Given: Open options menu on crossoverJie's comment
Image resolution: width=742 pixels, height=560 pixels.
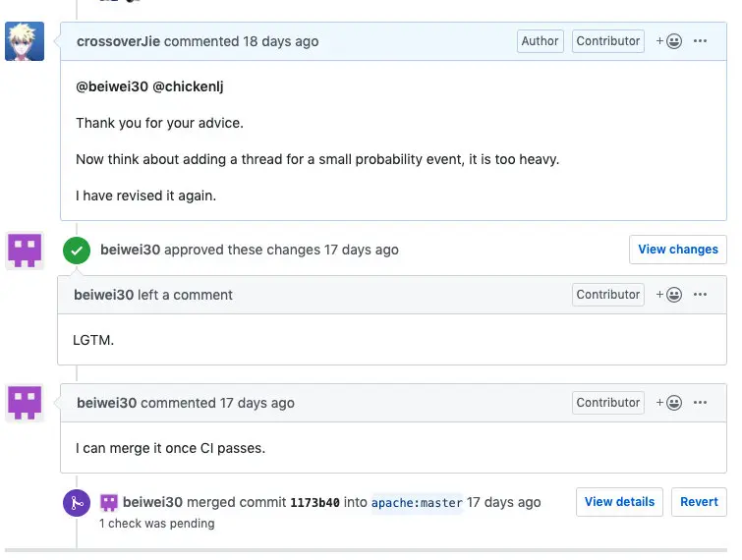Looking at the screenshot, I should pyautogui.click(x=700, y=41).
